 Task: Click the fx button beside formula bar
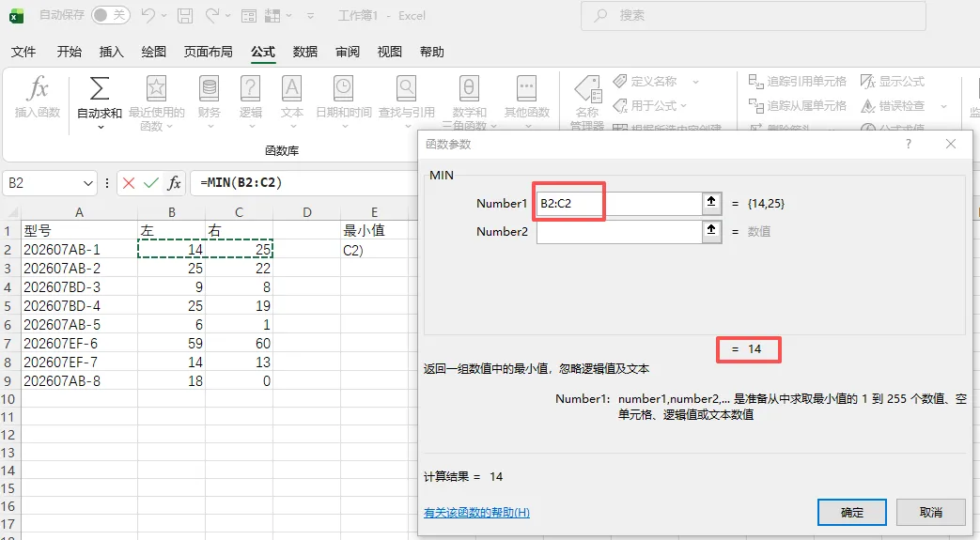(x=174, y=183)
